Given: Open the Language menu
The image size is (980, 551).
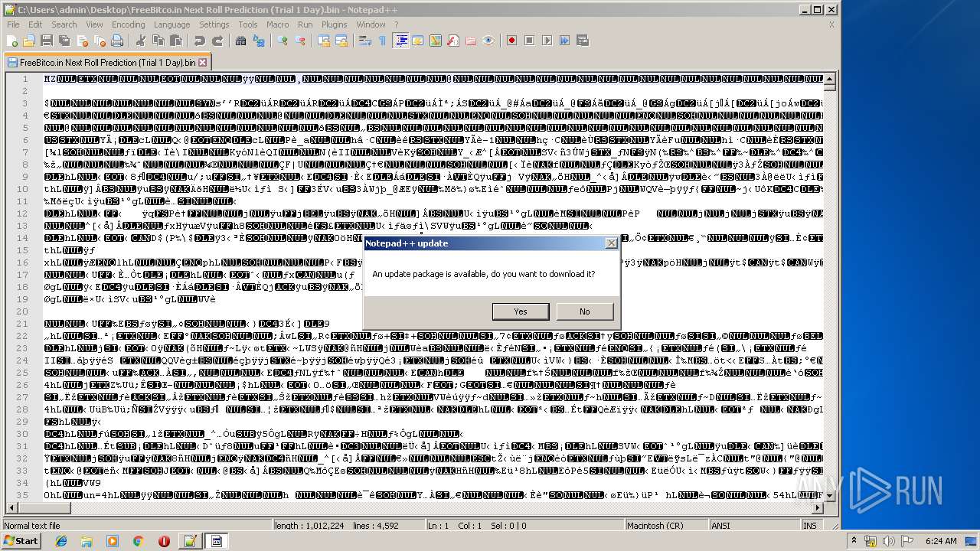Looking at the screenshot, I should point(171,24).
